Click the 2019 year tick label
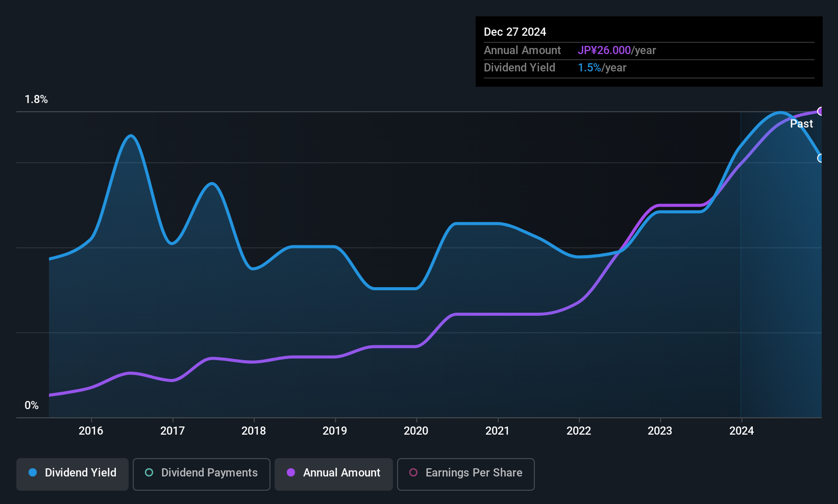Image resolution: width=838 pixels, height=504 pixels. [x=335, y=431]
